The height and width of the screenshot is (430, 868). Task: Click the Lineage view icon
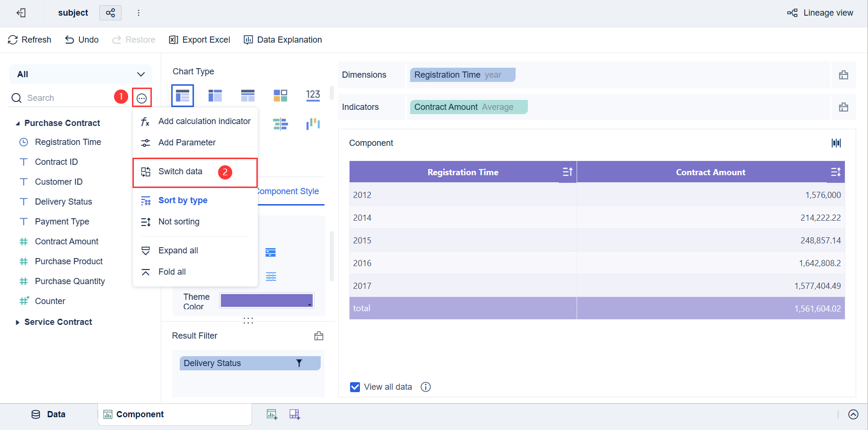pyautogui.click(x=792, y=13)
